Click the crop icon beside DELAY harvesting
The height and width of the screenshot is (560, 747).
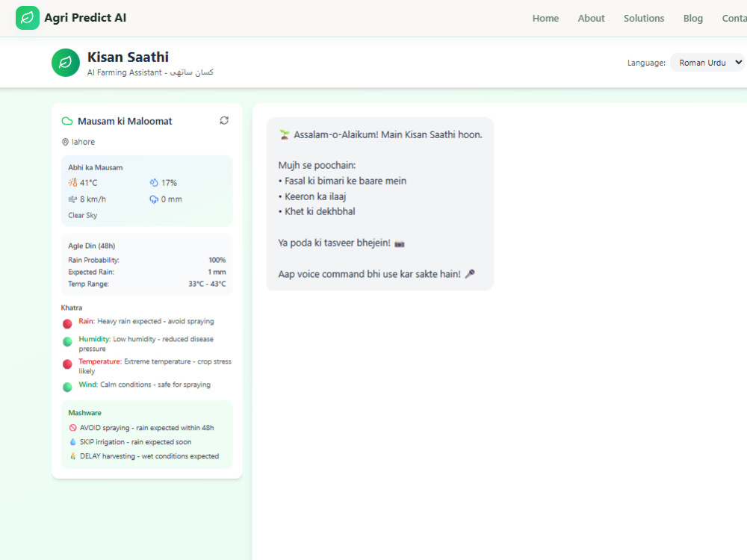(73, 455)
